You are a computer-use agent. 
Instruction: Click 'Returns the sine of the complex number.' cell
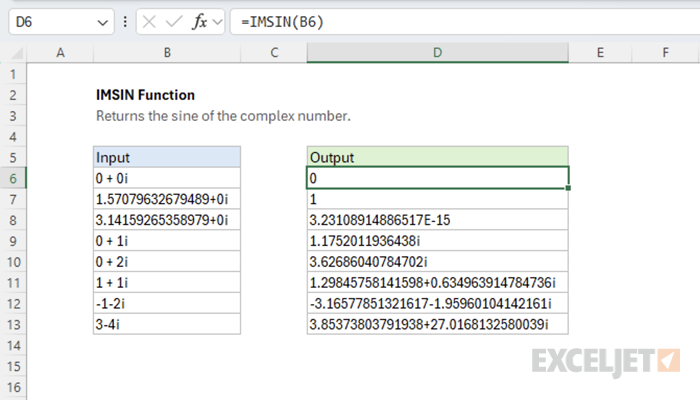pos(223,116)
